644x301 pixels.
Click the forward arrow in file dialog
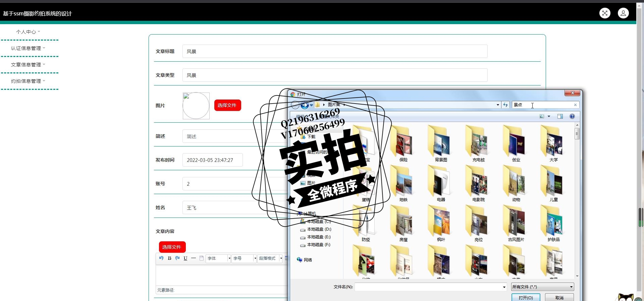pyautogui.click(x=305, y=105)
